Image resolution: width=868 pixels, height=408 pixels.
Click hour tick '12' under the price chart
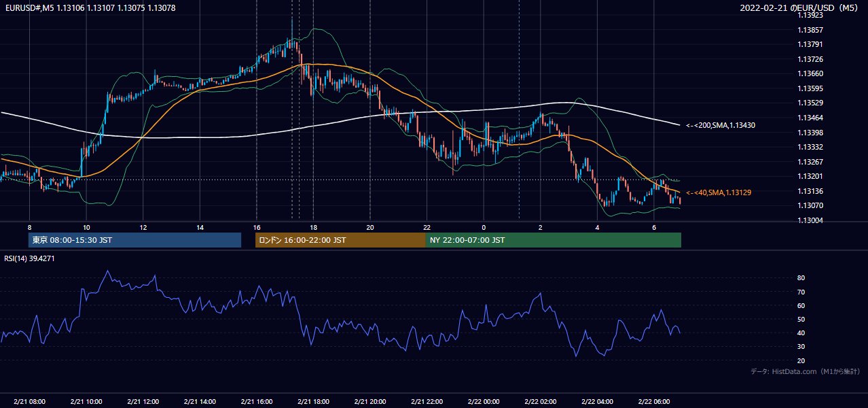coord(143,227)
